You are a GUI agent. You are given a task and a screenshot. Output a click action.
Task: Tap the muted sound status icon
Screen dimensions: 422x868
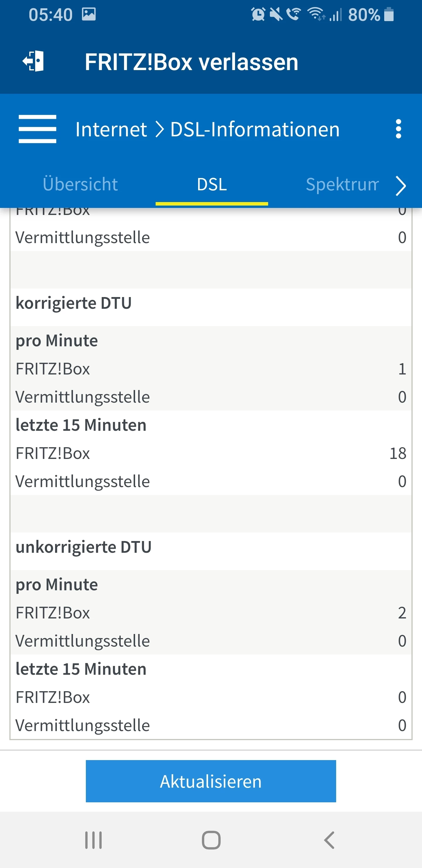point(276,14)
